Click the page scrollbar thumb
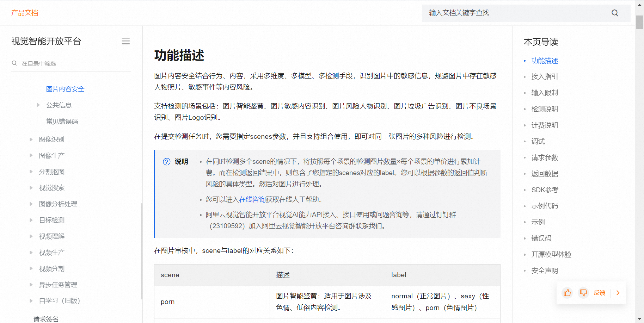Screen dimensions: 644x323 point(639,22)
